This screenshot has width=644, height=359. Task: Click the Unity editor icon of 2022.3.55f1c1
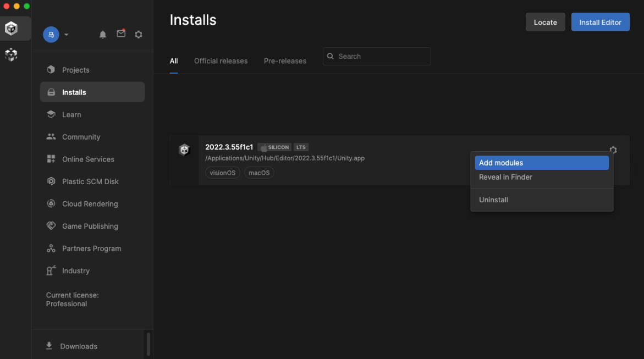tap(184, 150)
